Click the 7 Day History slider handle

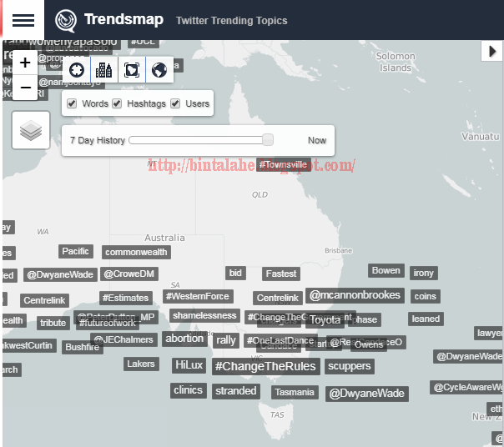268,140
